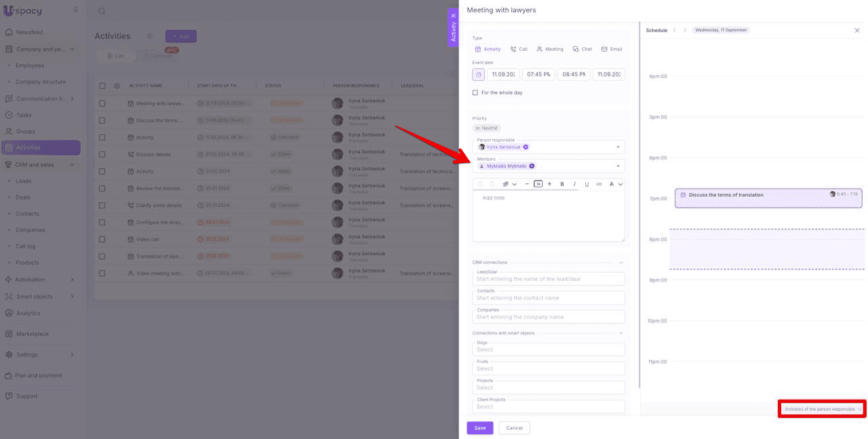Screen dimensions: 868x439
Task: Tick the select-all checkbox in activities table header
Action: 102,86
